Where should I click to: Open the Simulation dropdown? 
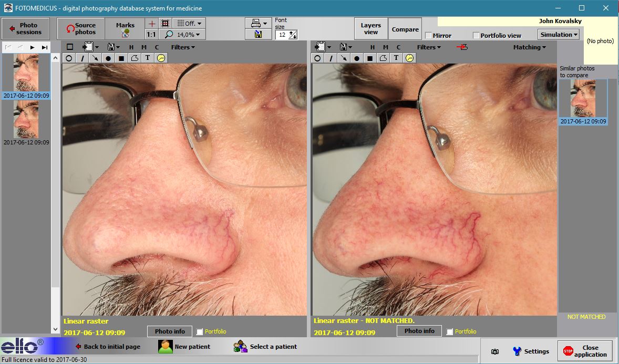tap(559, 35)
